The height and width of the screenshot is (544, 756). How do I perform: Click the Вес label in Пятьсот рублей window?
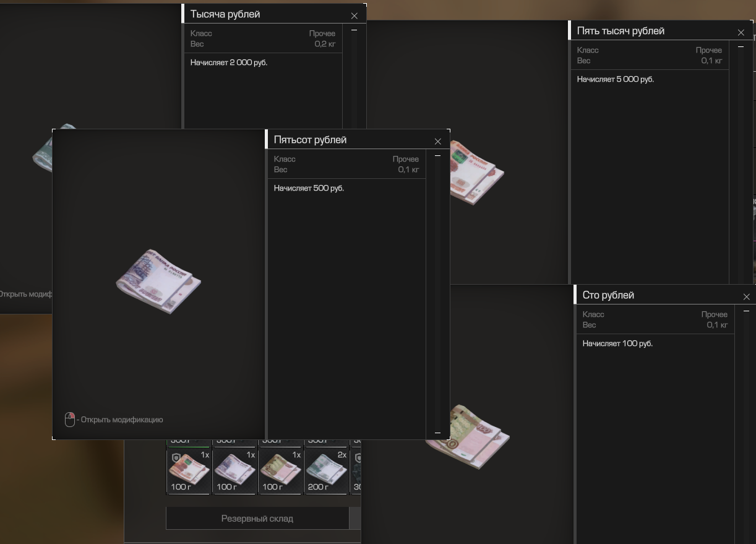[x=281, y=170]
